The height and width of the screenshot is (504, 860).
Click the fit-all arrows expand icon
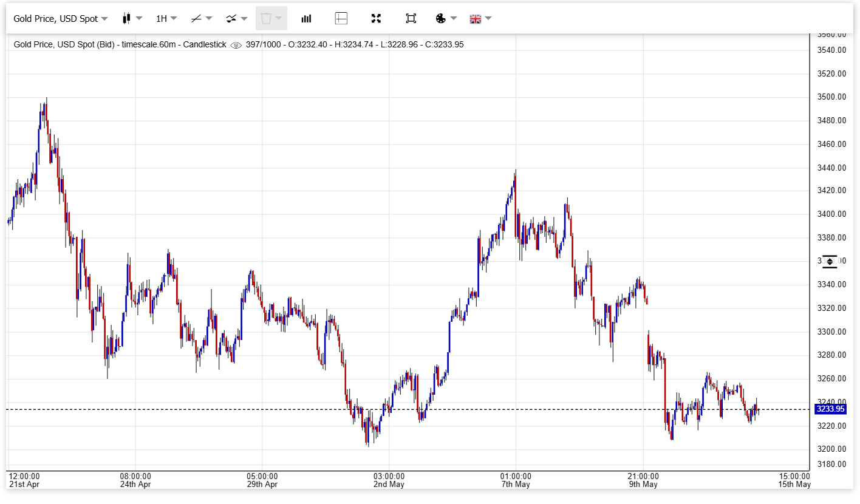click(376, 18)
